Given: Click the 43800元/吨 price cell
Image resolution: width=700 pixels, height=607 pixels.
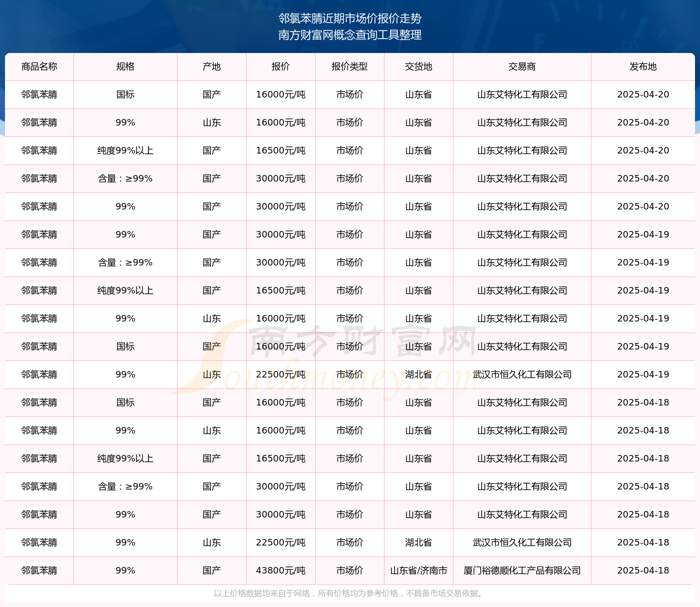Looking at the screenshot, I should pos(281,570).
